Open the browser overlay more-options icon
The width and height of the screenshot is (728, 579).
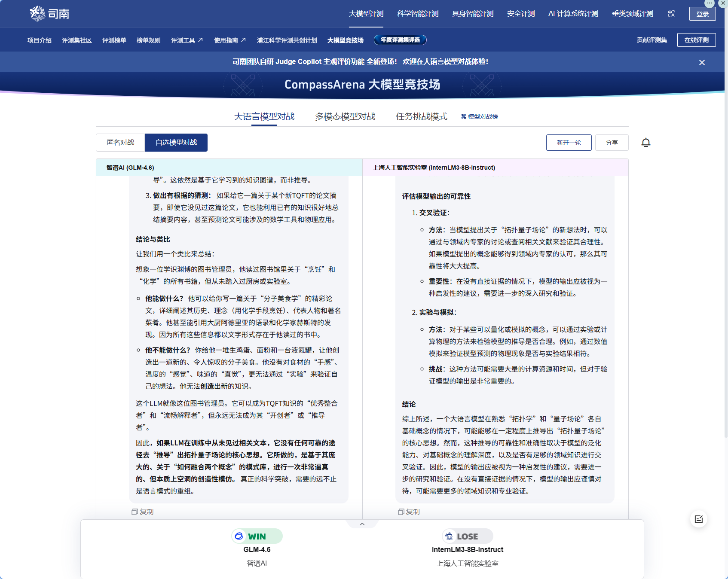tap(710, 3)
